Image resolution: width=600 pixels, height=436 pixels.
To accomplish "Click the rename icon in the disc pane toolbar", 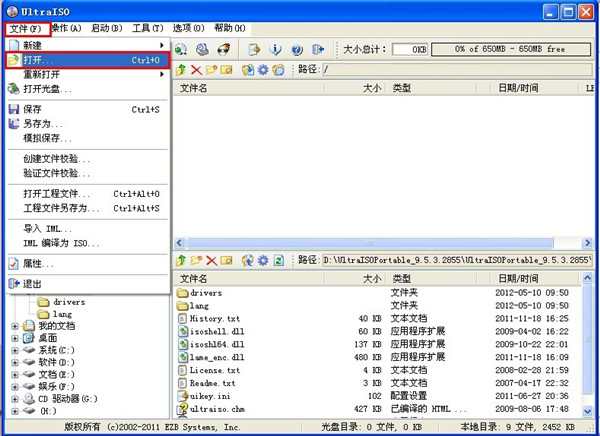I will click(x=227, y=70).
